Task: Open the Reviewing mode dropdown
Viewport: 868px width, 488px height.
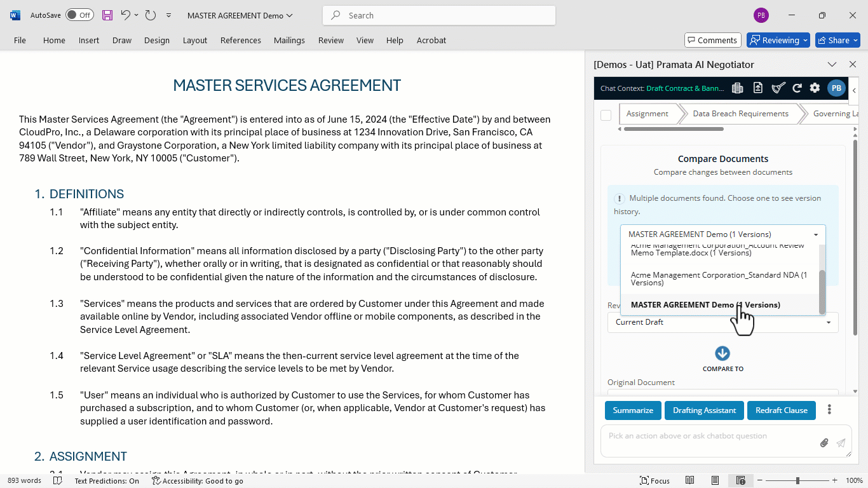Action: (x=778, y=40)
